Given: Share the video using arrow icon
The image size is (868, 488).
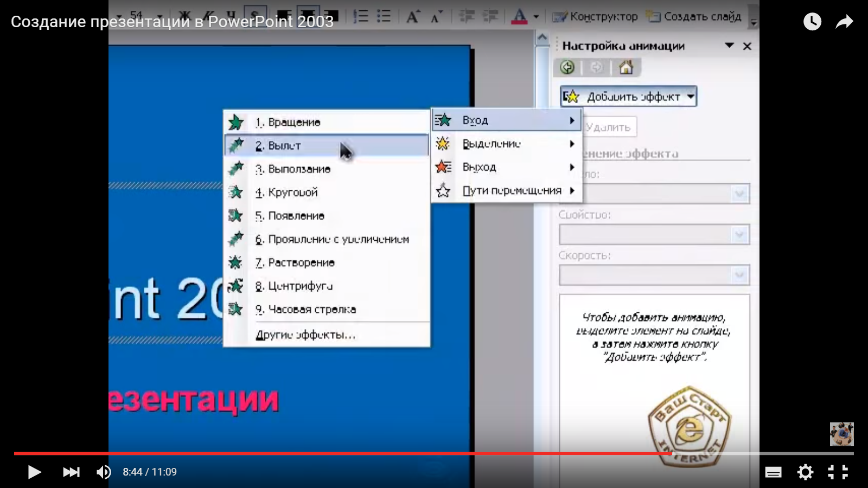Looking at the screenshot, I should click(844, 22).
